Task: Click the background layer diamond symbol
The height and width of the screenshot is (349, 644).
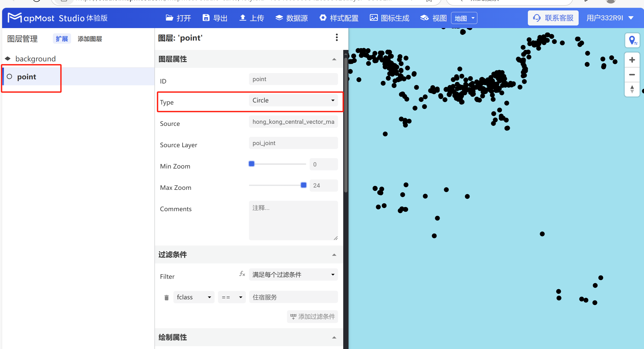Action: point(8,58)
